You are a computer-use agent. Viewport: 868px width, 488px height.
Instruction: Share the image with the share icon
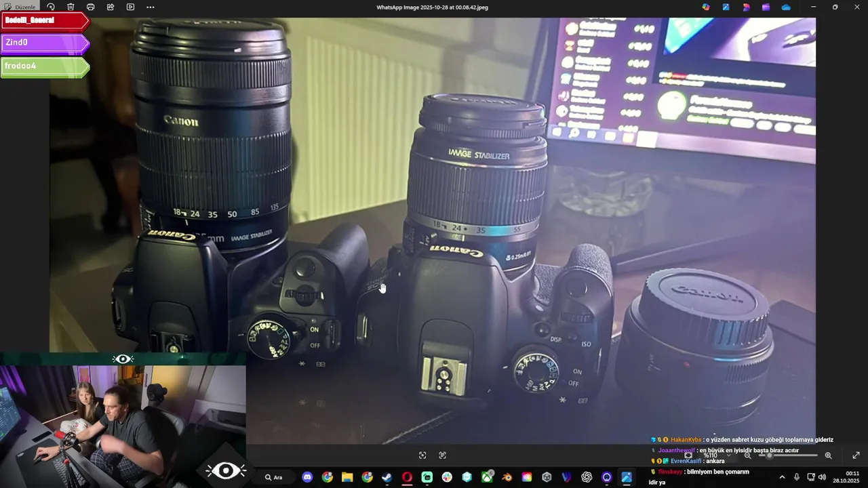pyautogui.click(x=111, y=7)
